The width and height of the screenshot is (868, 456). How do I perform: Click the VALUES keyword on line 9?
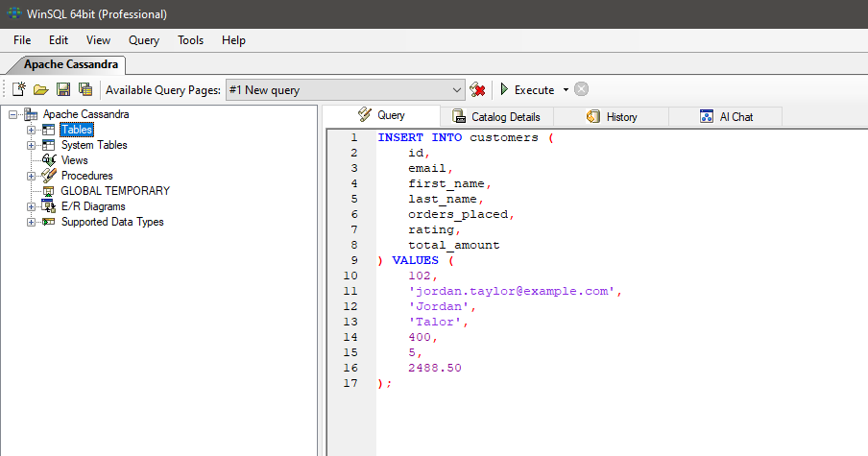[415, 260]
